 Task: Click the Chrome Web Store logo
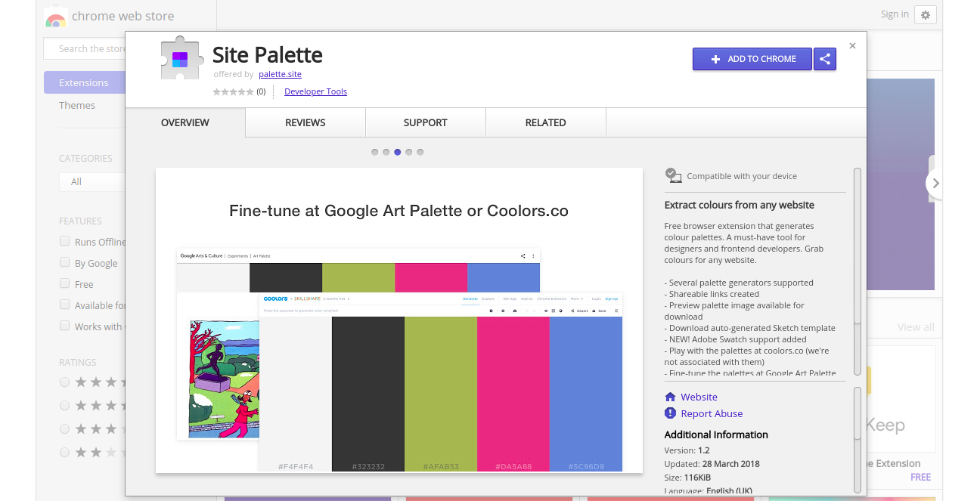[55, 17]
